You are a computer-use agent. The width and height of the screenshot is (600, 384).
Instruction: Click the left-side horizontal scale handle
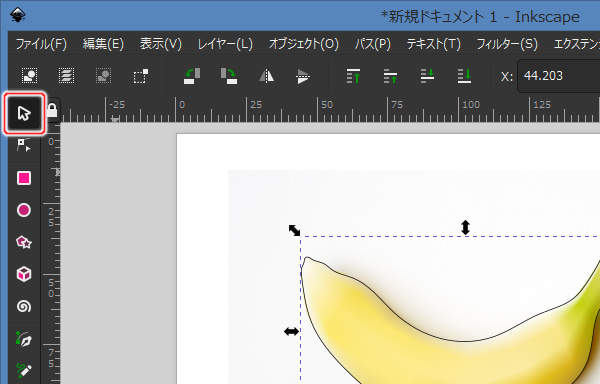292,332
